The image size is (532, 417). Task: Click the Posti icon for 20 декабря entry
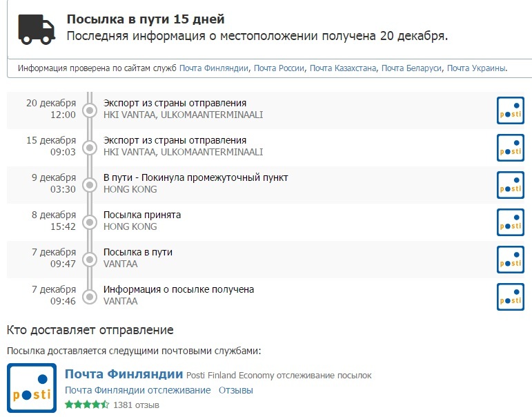pyautogui.click(x=511, y=110)
